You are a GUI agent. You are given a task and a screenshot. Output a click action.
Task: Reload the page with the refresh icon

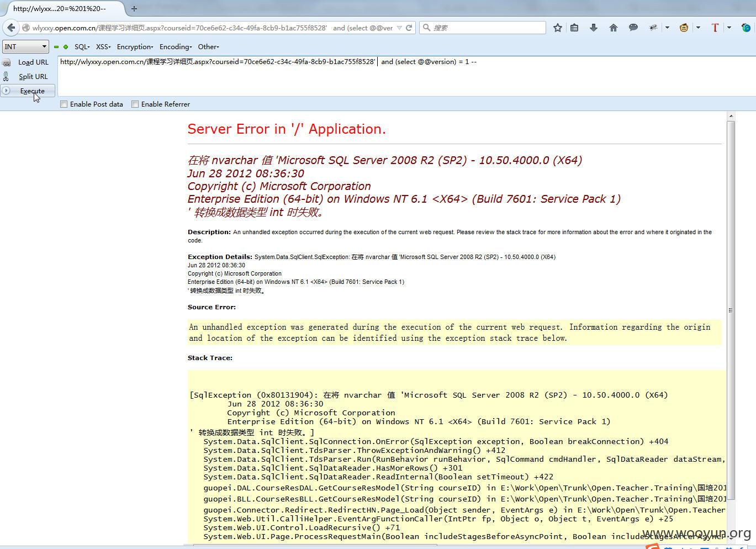(409, 28)
